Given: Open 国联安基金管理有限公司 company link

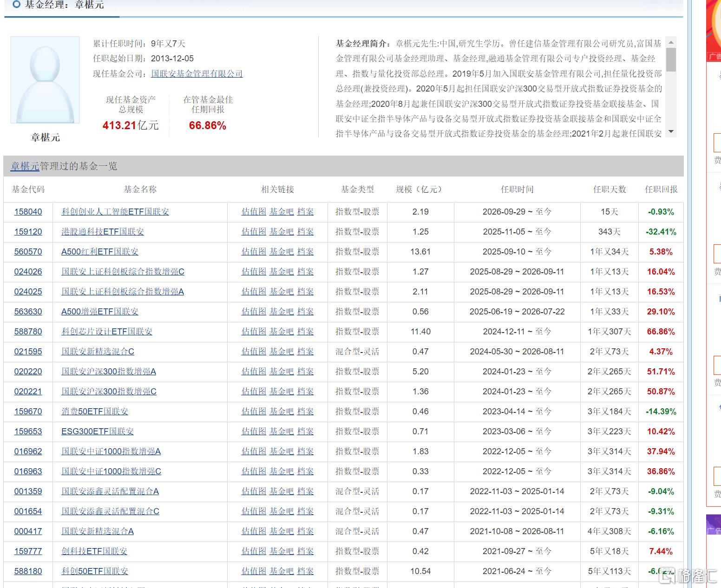Looking at the screenshot, I should [197, 73].
